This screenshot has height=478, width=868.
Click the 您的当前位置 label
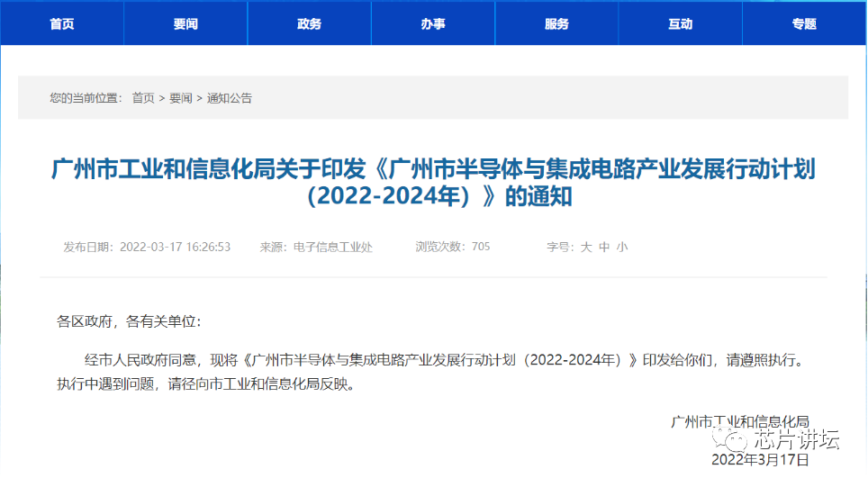86,98
